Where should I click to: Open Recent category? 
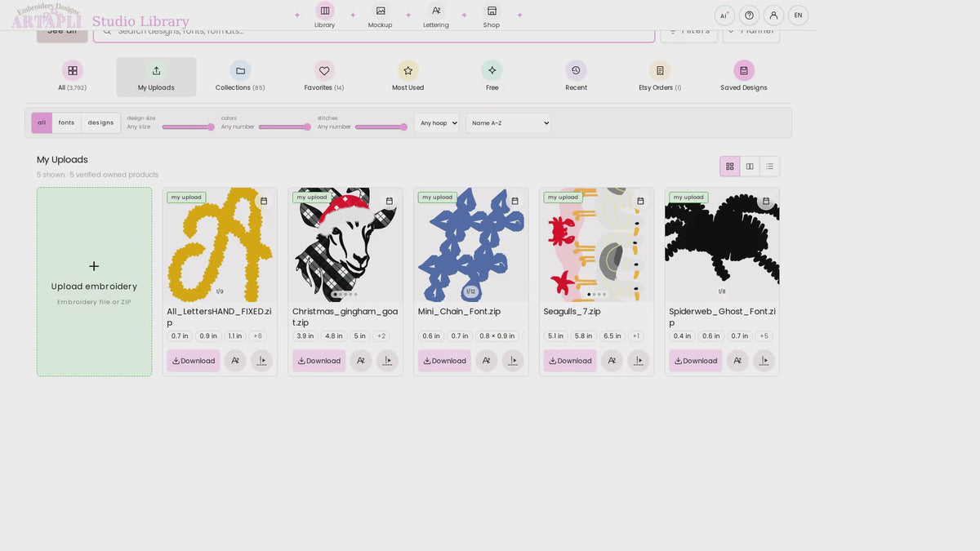(576, 77)
